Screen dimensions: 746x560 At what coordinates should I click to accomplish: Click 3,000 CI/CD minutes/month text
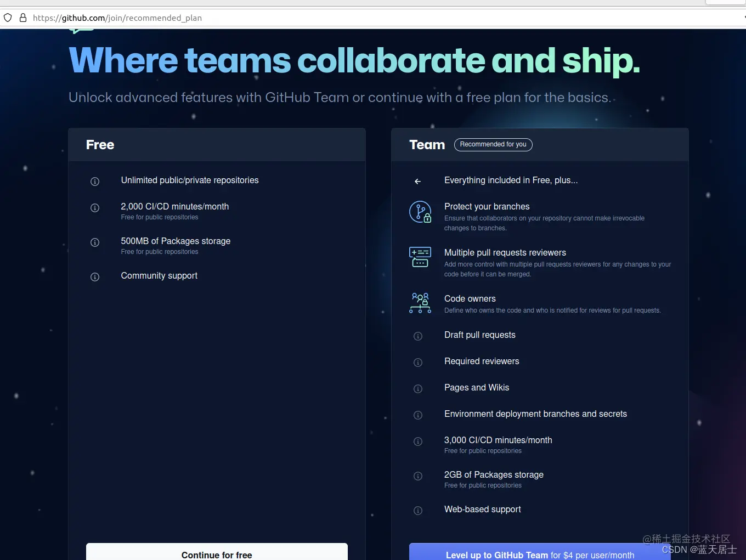[498, 440]
